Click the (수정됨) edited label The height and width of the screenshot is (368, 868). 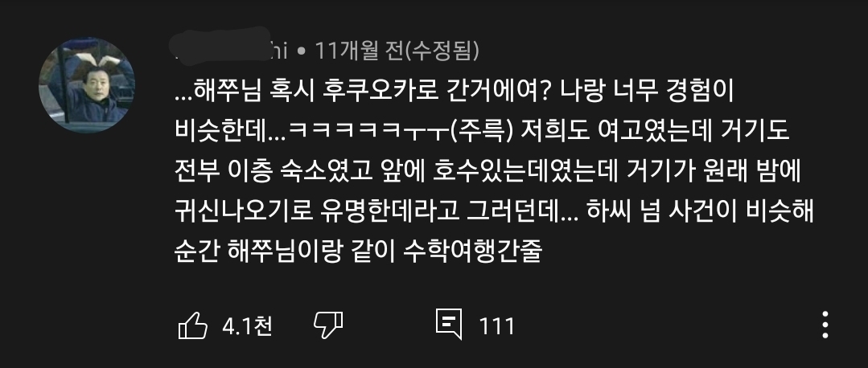click(x=442, y=51)
